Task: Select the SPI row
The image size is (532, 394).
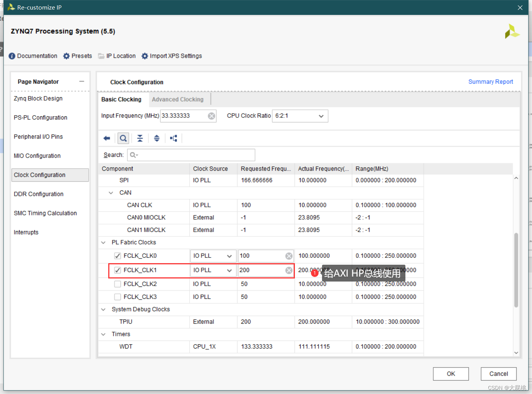Action: (261, 180)
